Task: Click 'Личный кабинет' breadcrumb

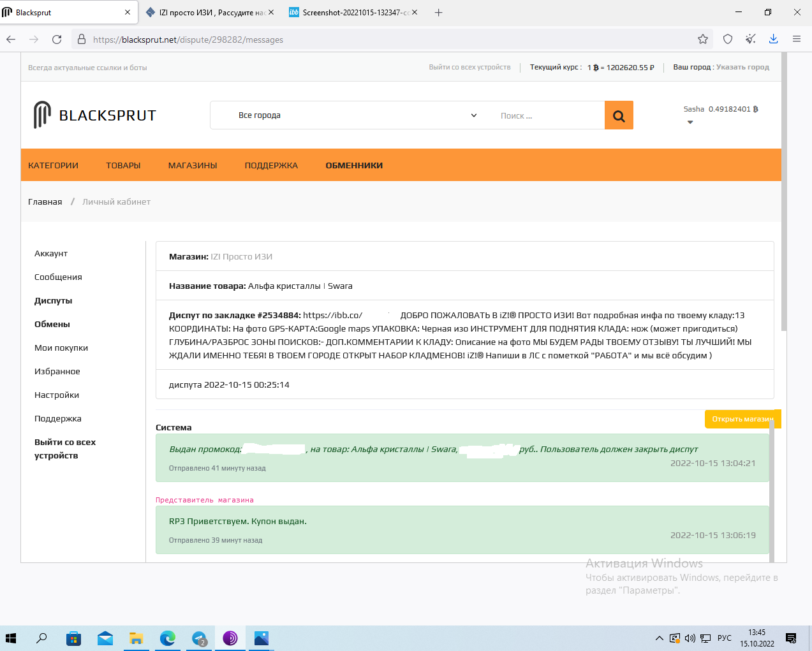Action: pyautogui.click(x=116, y=201)
